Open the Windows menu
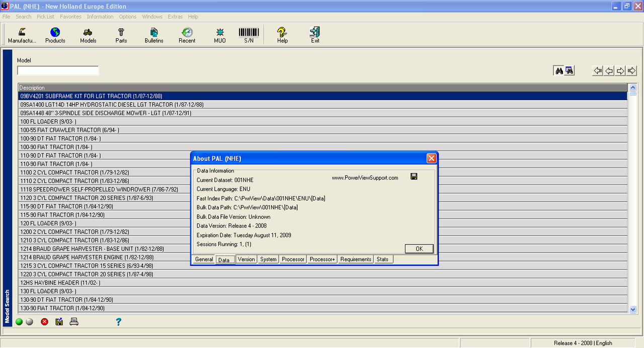 152,17
